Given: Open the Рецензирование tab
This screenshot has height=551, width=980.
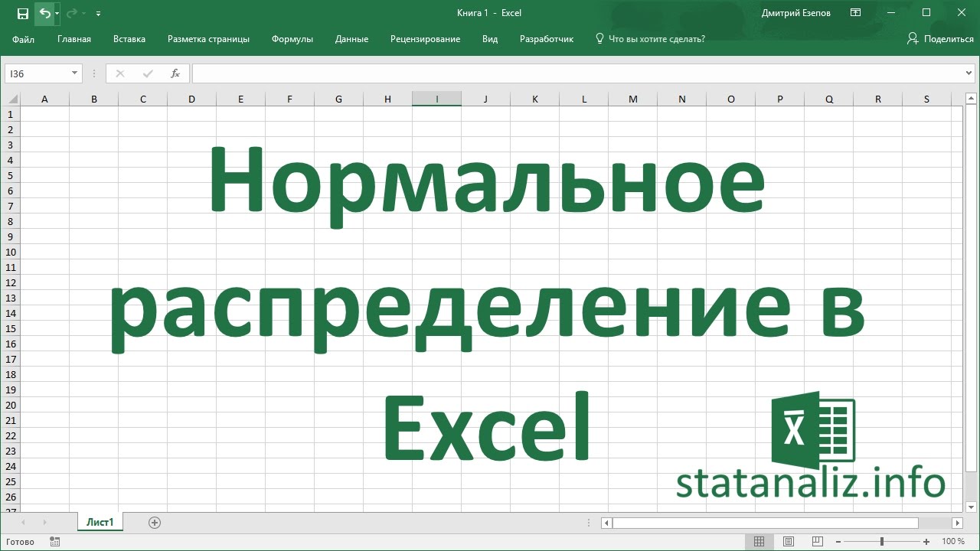Looking at the screenshot, I should tap(425, 39).
